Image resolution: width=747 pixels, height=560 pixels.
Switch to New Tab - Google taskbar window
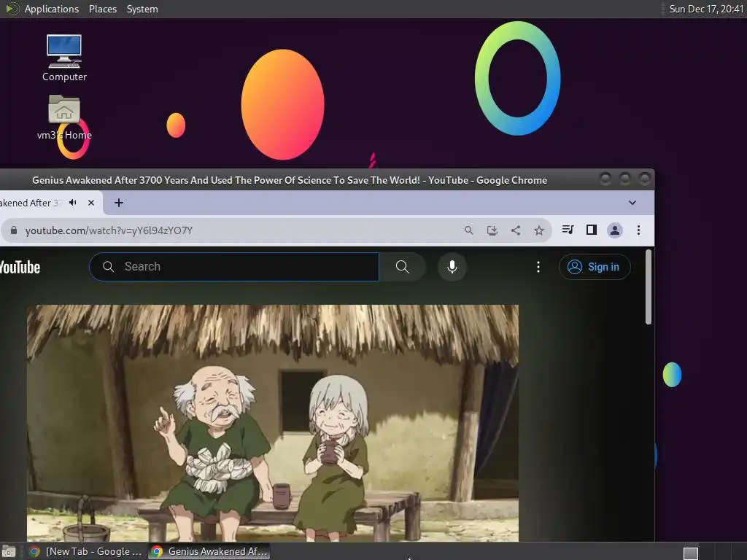click(86, 551)
